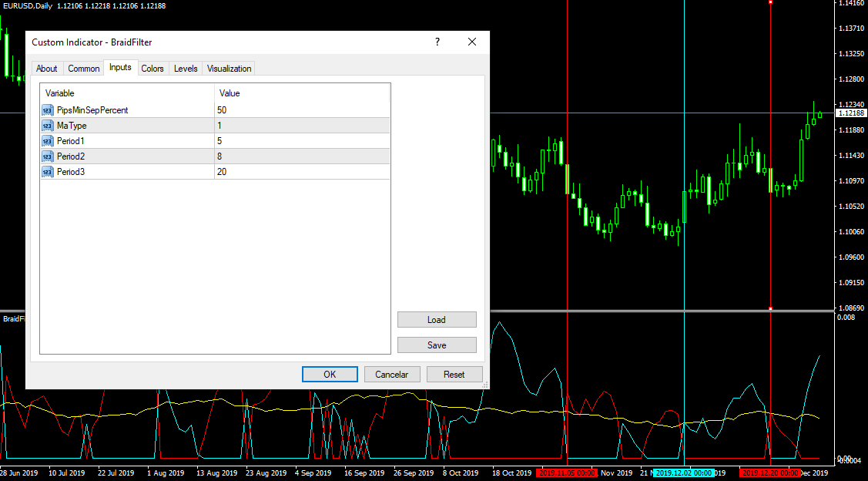Click the MaType variable icon

click(x=48, y=126)
